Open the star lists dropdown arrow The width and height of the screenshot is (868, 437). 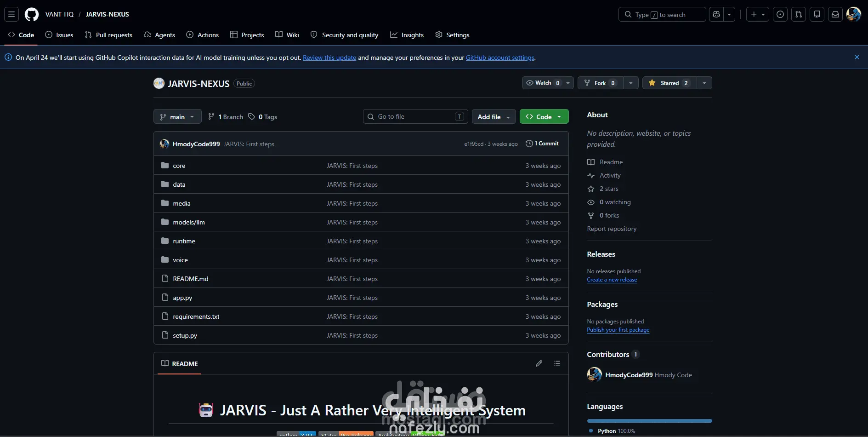click(x=704, y=83)
